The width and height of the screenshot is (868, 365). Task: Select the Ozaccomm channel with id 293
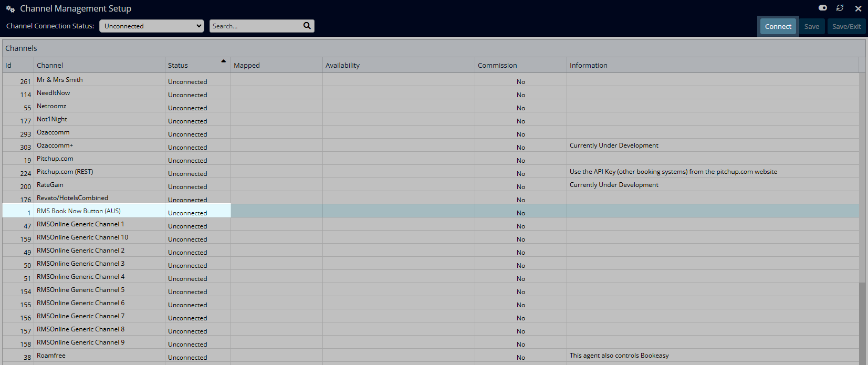[x=53, y=132]
